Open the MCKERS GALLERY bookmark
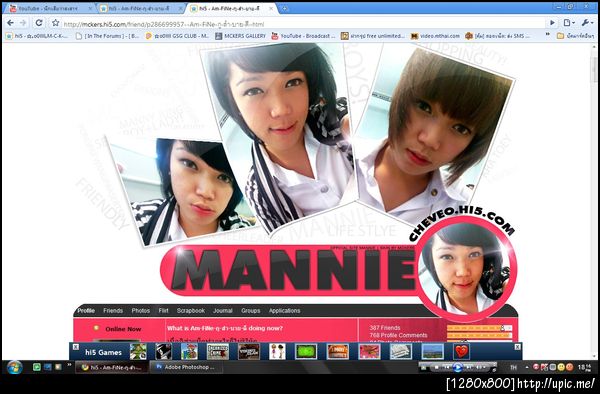The width and height of the screenshot is (600, 394). 240,36
